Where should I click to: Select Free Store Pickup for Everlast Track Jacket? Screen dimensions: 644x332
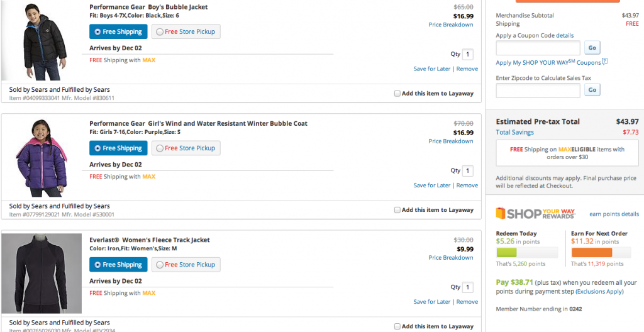[x=186, y=265]
